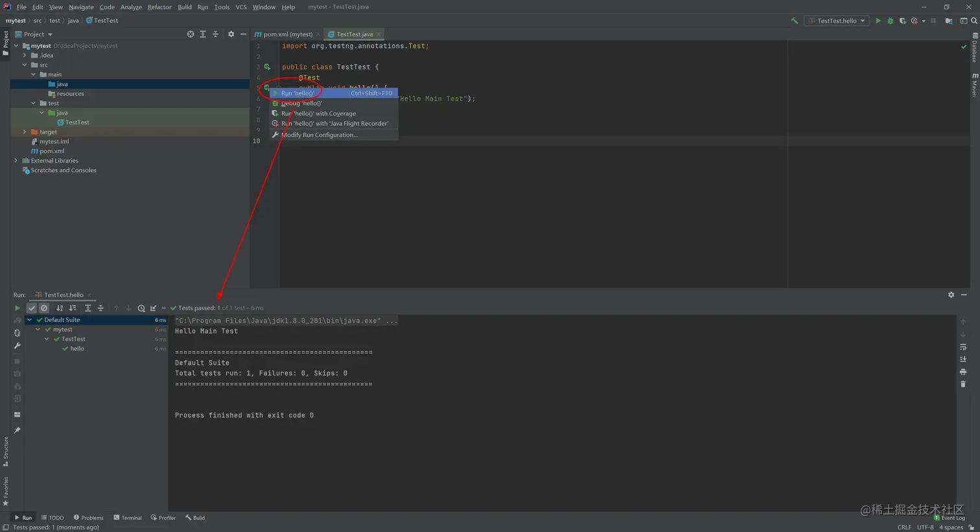The width and height of the screenshot is (980, 532).
Task: Open the Problems tool window
Action: [x=89, y=518]
